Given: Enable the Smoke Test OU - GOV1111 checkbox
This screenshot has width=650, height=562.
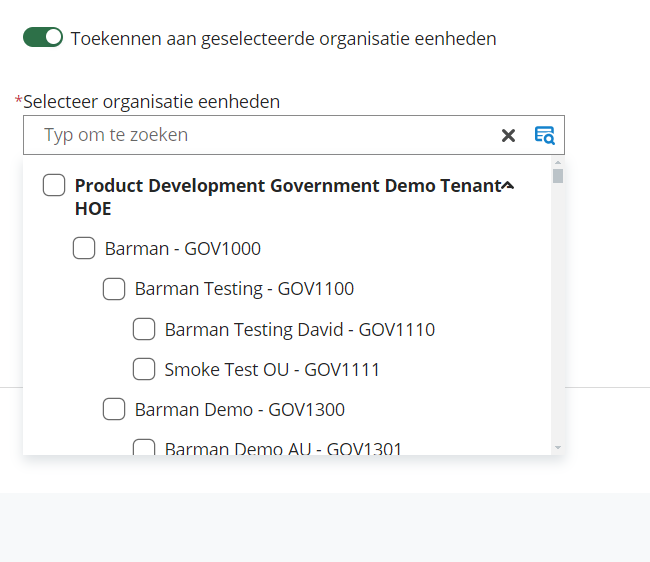Looking at the screenshot, I should (144, 369).
